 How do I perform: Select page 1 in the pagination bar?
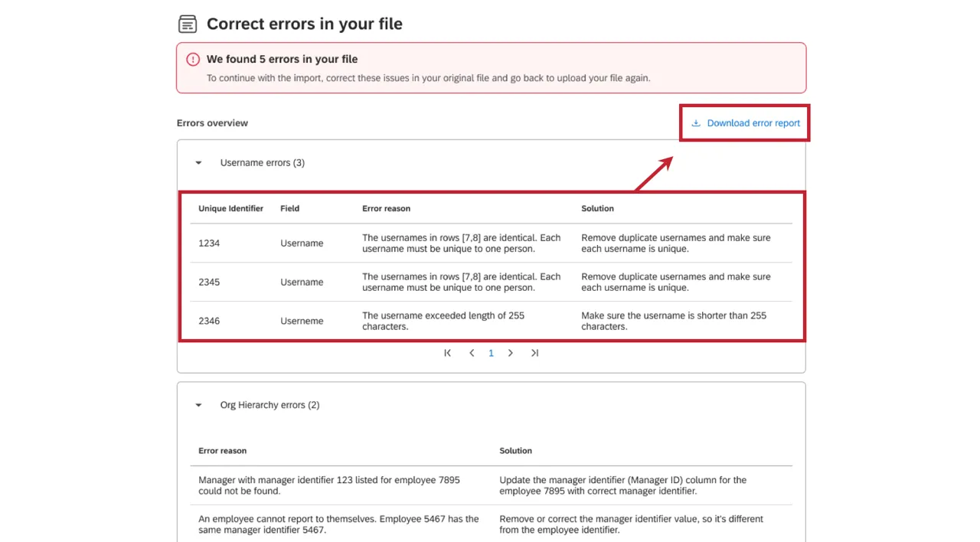tap(491, 353)
